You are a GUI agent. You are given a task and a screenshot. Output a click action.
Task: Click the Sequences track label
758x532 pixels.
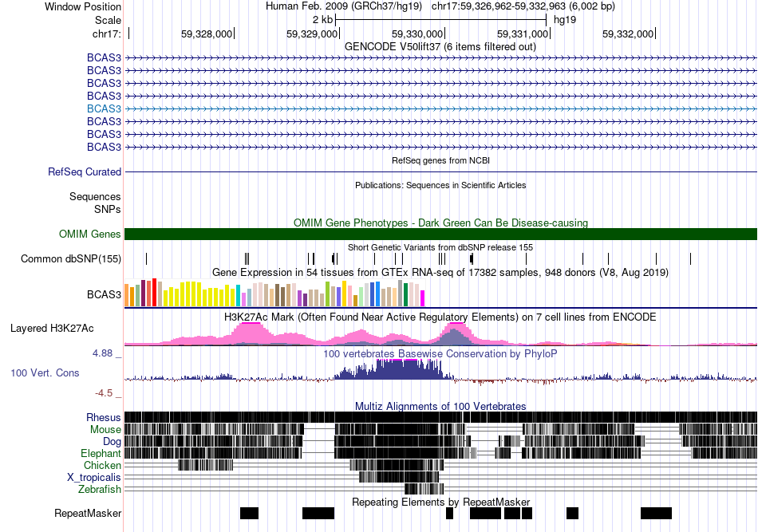click(95, 197)
